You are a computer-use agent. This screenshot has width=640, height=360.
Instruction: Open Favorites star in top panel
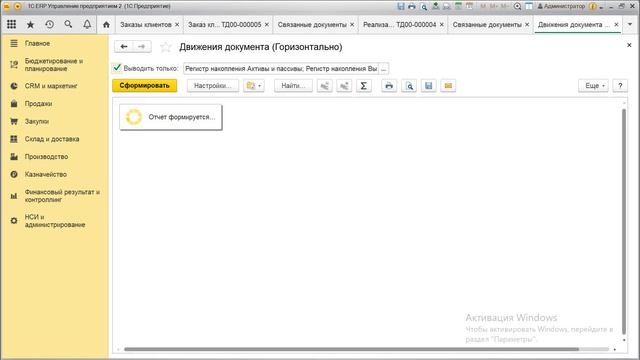point(30,24)
